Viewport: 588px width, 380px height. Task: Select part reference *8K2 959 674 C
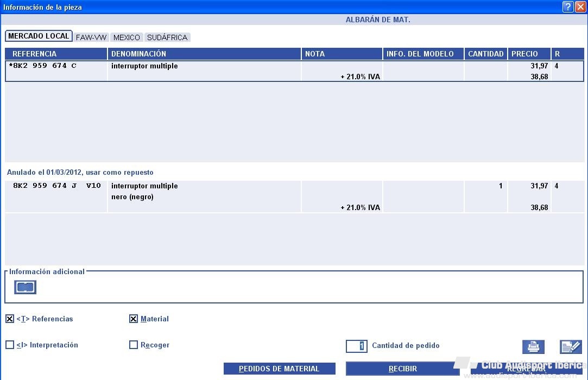[43, 66]
